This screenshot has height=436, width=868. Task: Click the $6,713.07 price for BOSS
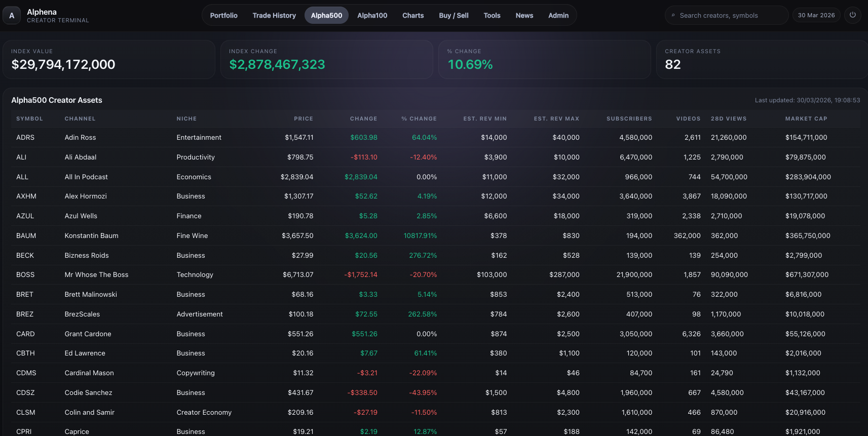(x=298, y=274)
